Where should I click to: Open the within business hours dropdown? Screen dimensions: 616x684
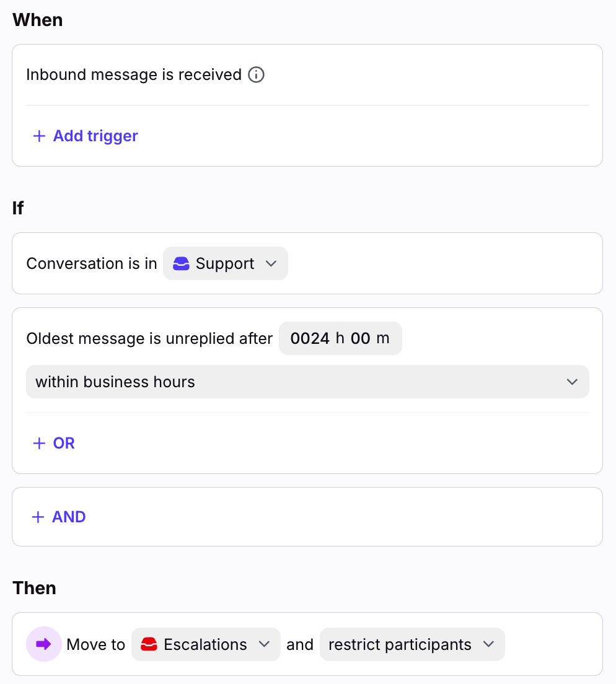pos(307,382)
